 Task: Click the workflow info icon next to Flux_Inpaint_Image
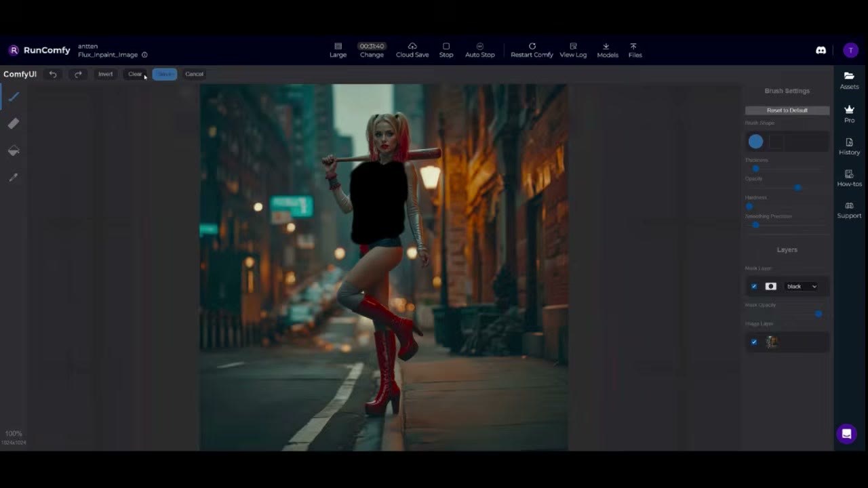coord(144,55)
